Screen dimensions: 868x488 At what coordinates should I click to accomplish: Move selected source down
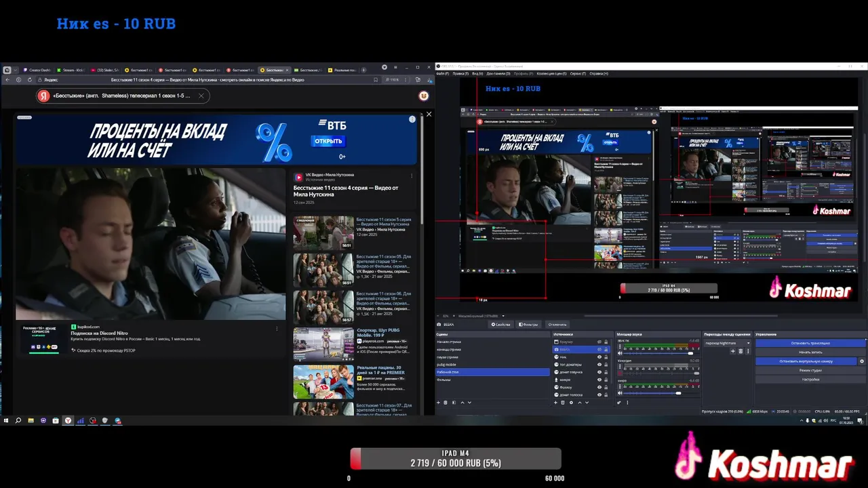(x=587, y=403)
